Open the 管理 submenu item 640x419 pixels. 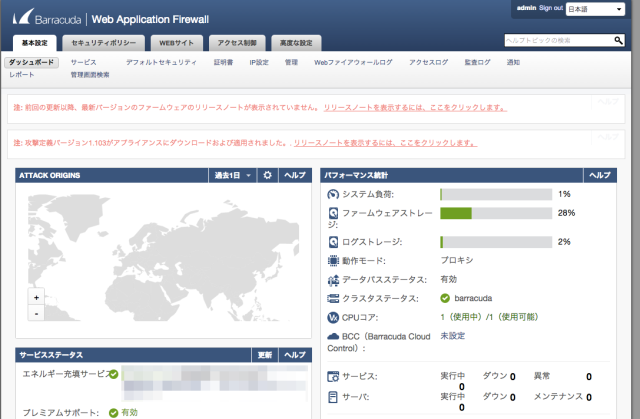click(x=291, y=62)
